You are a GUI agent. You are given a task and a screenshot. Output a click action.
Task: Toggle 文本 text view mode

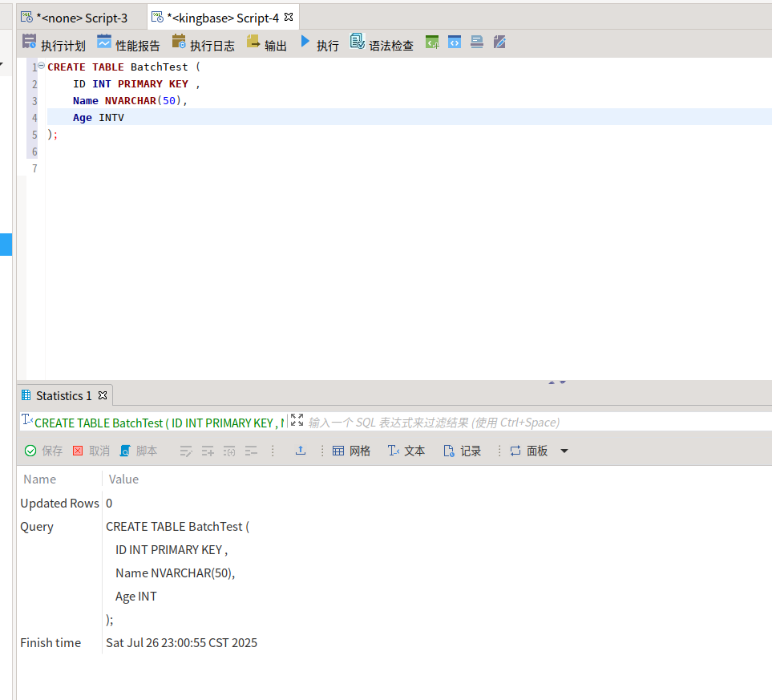click(406, 451)
